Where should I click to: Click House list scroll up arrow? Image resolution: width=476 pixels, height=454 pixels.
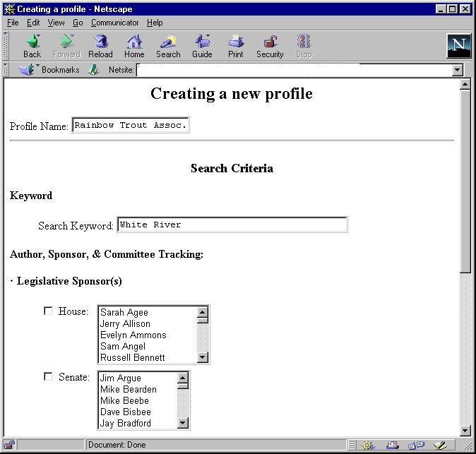[203, 312]
